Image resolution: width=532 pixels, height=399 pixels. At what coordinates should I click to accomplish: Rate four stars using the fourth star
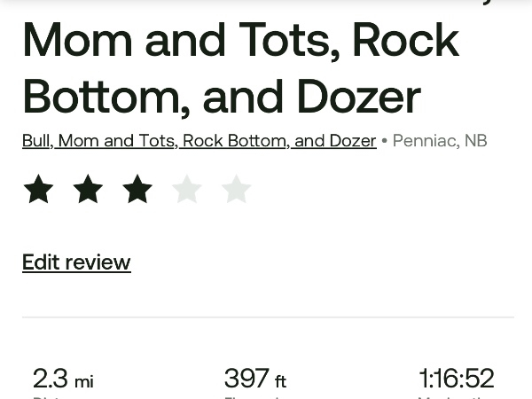point(186,189)
